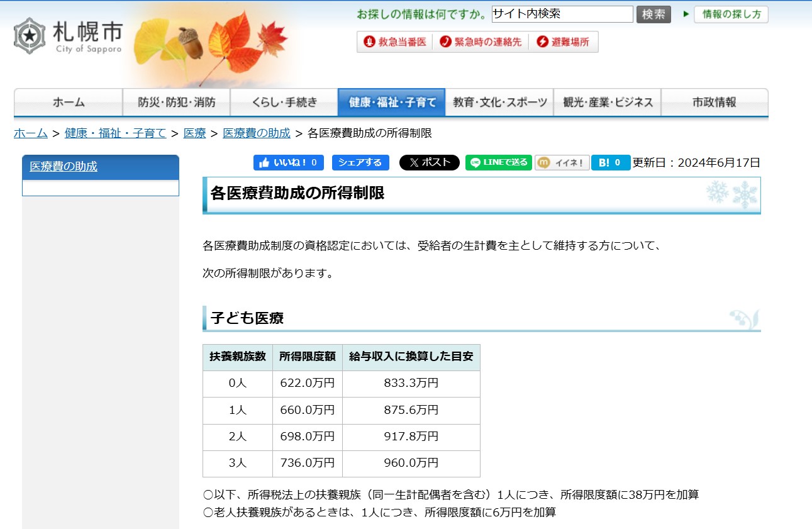This screenshot has width=812, height=529.
Task: Click the mixi イイネ! button
Action: click(x=562, y=163)
